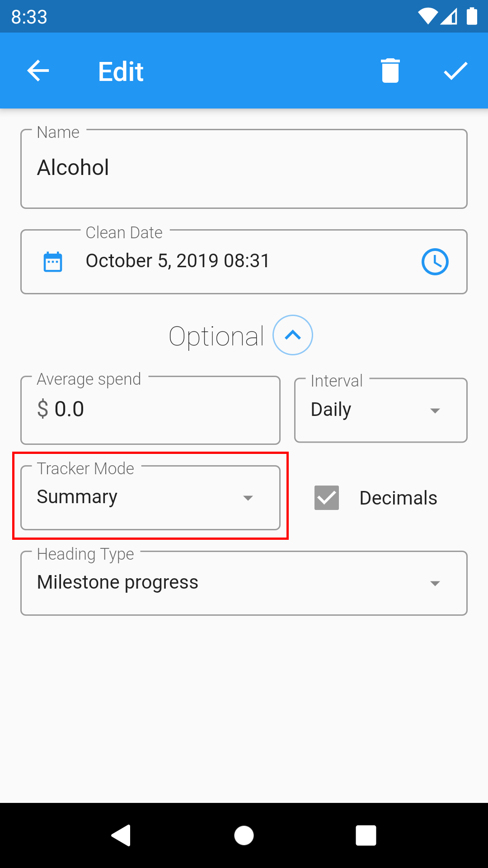488x868 pixels.
Task: Tap the Edit screen title
Action: click(x=121, y=71)
